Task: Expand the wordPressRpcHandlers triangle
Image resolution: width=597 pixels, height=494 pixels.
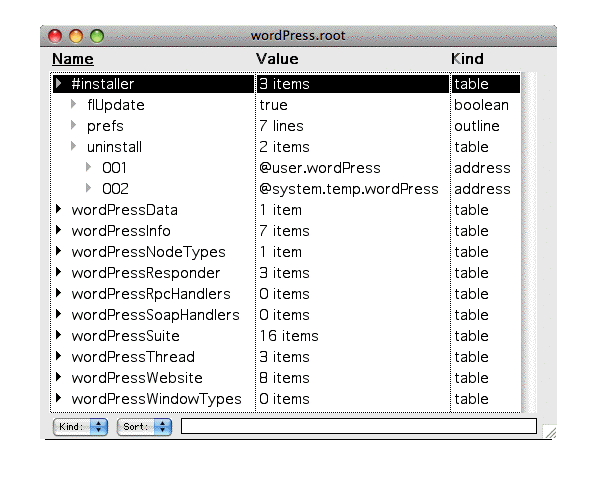Action: click(x=59, y=293)
